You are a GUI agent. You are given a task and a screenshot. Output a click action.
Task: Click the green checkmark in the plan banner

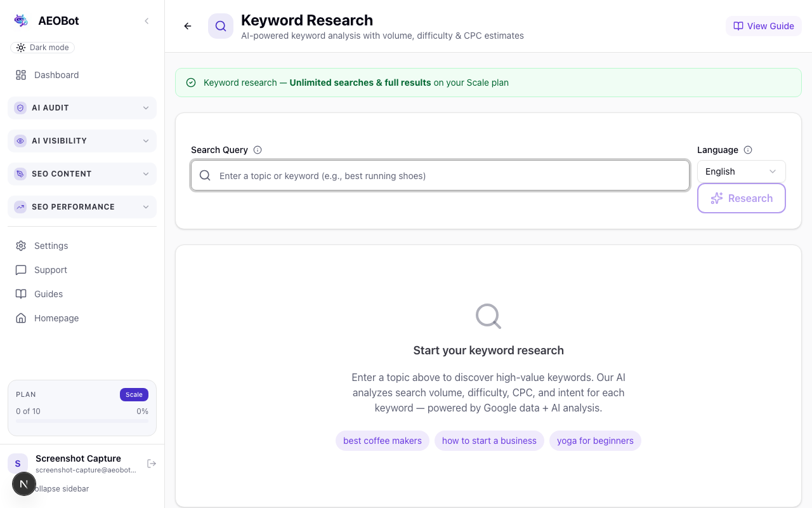(x=191, y=83)
